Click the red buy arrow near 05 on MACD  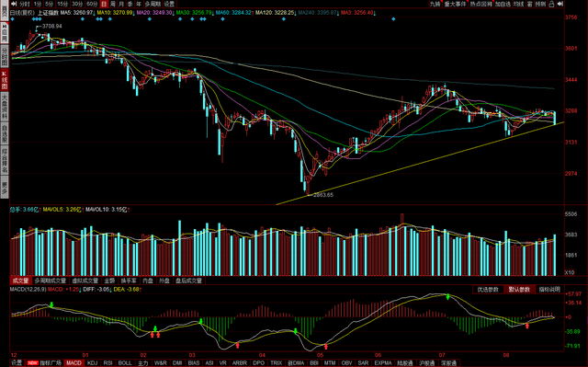tap(325, 347)
